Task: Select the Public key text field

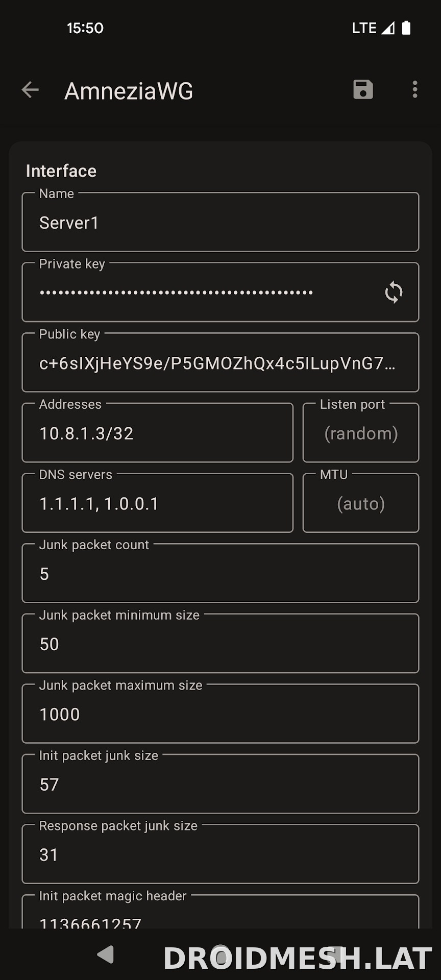Action: [x=220, y=362]
